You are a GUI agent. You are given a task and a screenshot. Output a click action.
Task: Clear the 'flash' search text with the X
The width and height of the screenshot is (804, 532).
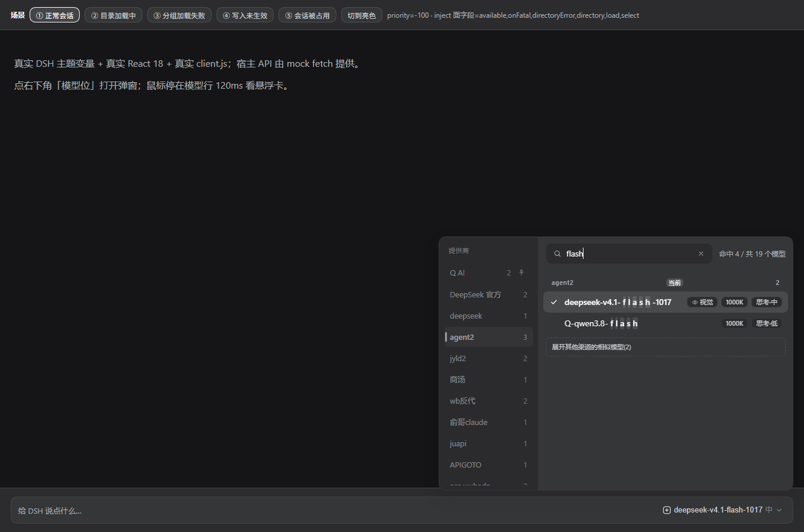pyautogui.click(x=701, y=254)
